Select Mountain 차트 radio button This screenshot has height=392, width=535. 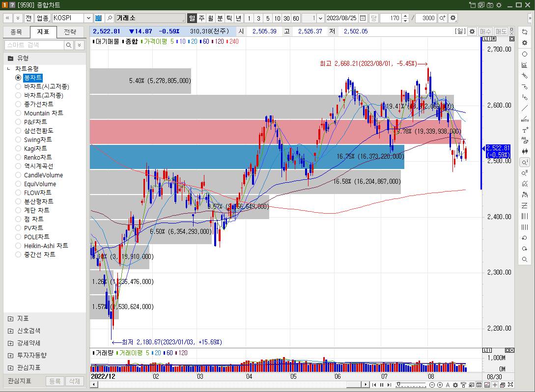tap(18, 113)
